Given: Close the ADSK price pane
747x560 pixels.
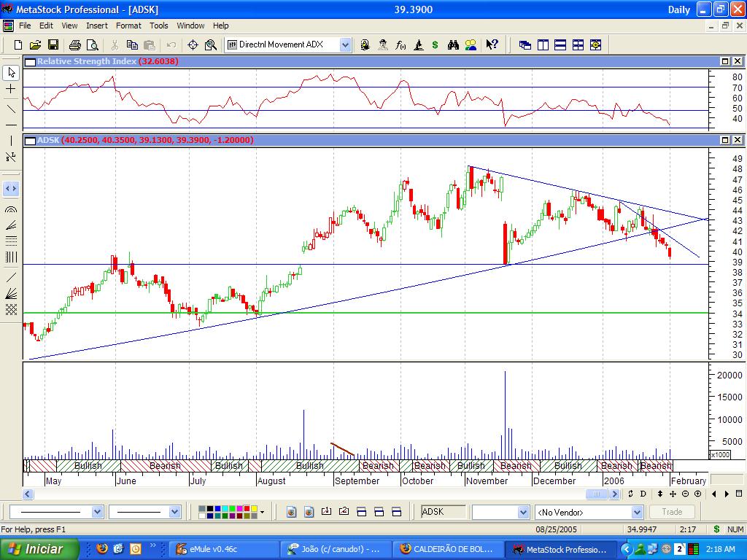Looking at the screenshot, I should click(x=738, y=140).
